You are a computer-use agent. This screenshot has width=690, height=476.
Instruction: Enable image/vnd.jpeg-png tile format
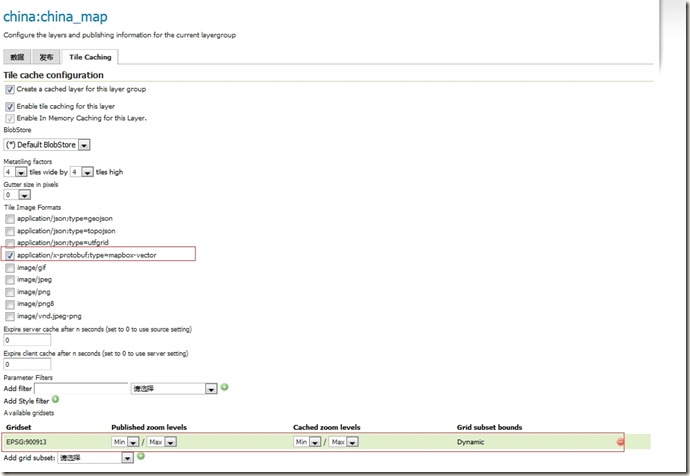tap(10, 316)
